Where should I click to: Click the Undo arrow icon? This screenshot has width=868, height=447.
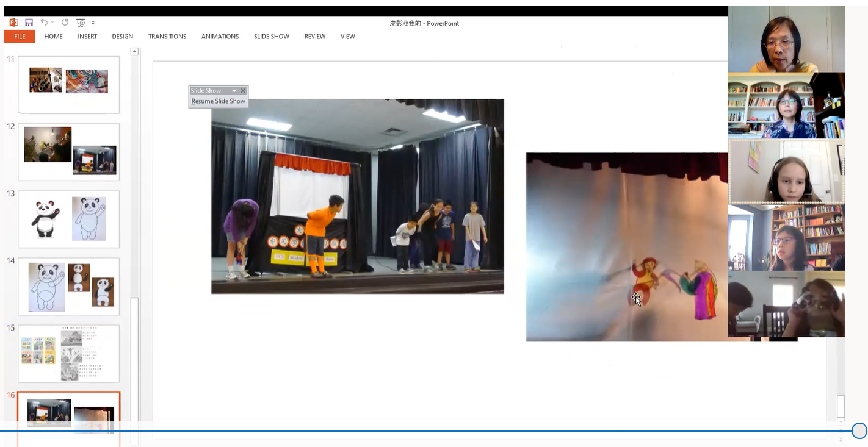pos(44,23)
